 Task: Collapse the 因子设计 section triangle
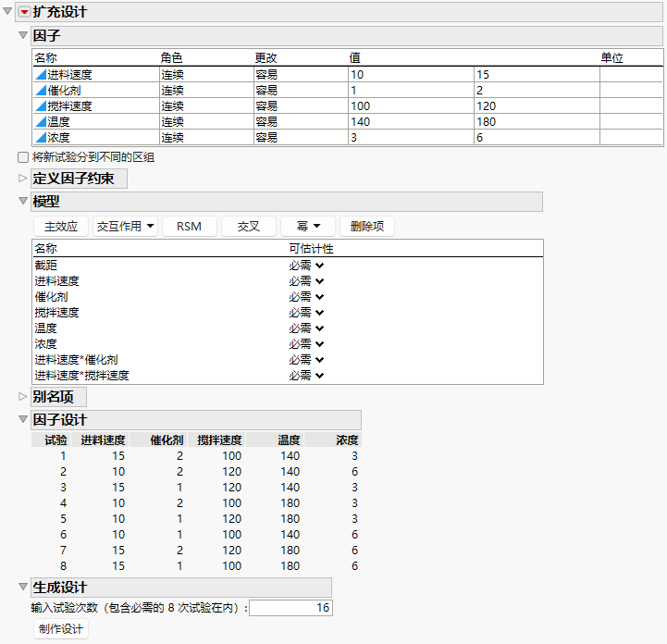coord(23,419)
